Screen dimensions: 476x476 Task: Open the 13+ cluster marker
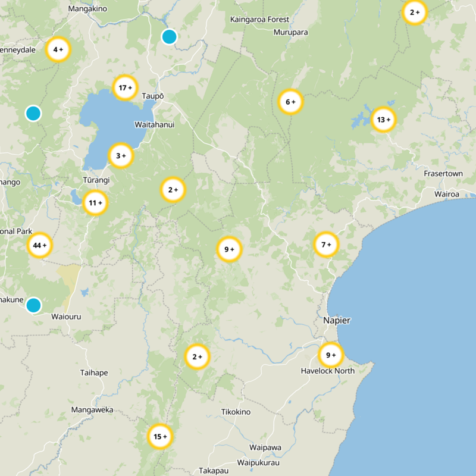(x=383, y=120)
